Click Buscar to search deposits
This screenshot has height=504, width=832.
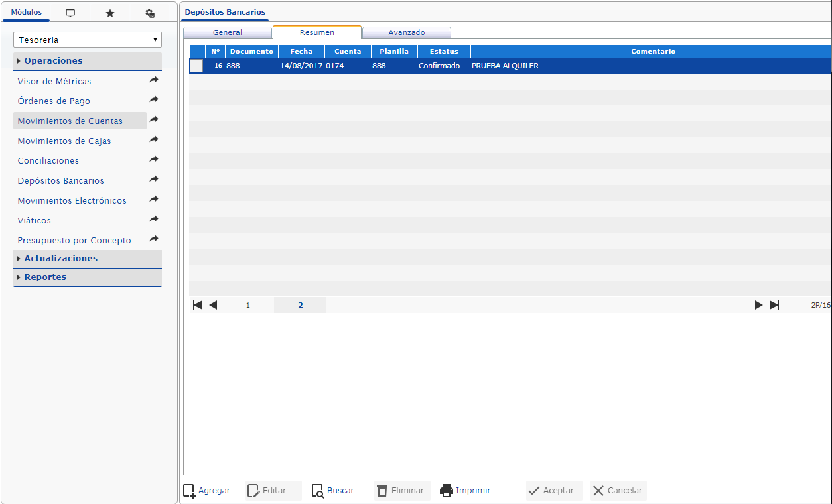click(x=333, y=491)
